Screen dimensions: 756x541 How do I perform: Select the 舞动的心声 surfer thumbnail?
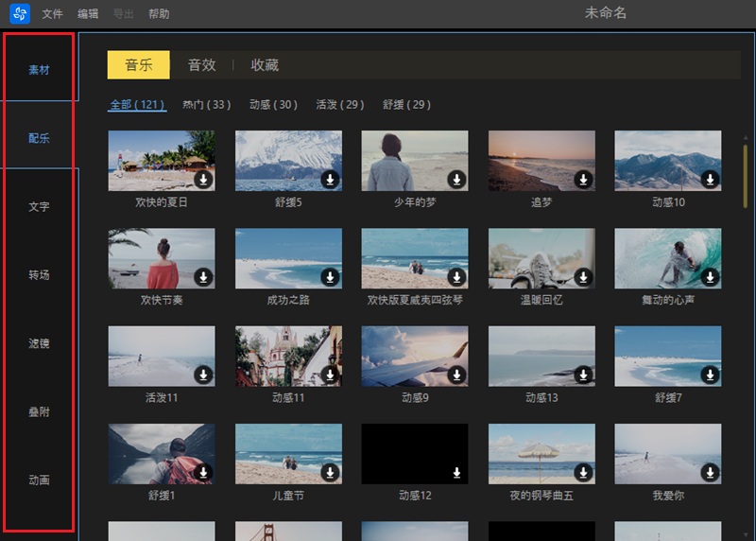tap(668, 258)
